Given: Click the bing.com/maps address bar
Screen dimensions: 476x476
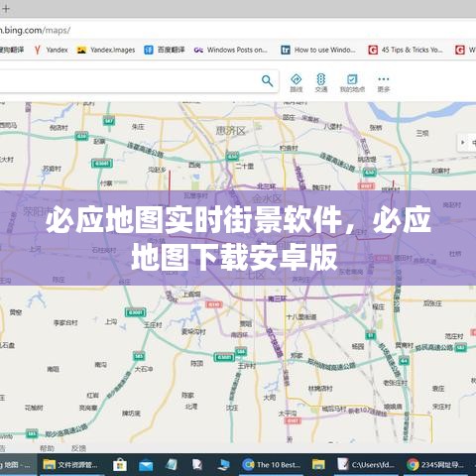Looking at the screenshot, I should click(x=238, y=31).
